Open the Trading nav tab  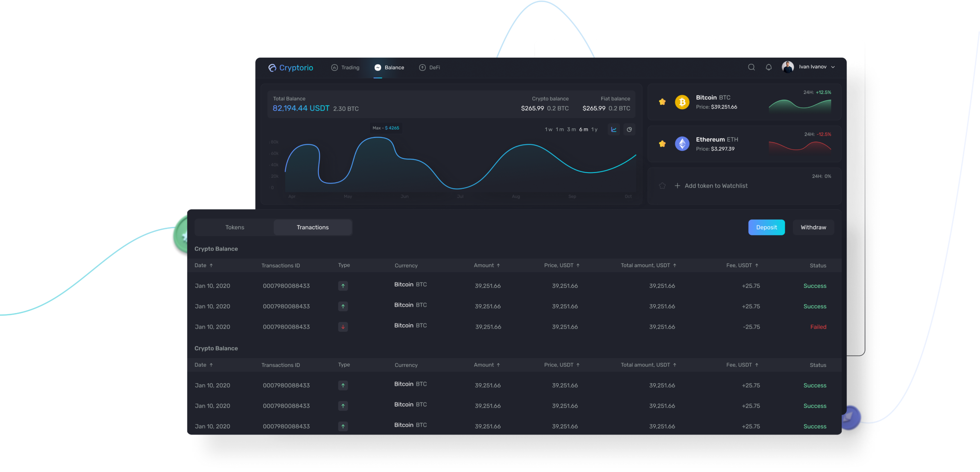(x=345, y=68)
